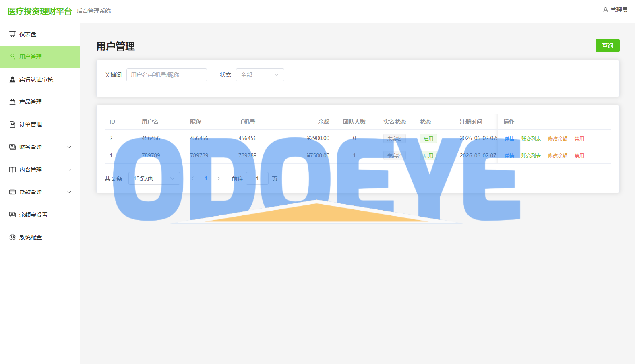The height and width of the screenshot is (364, 635).
Task: Click the icon beside 余额宝设置
Action: tap(12, 215)
